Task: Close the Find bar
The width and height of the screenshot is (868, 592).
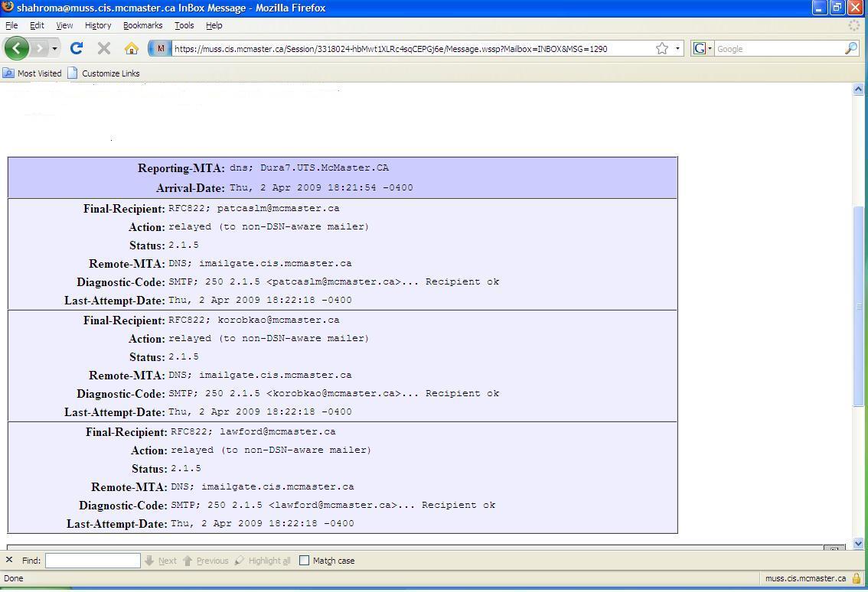Action: point(9,561)
